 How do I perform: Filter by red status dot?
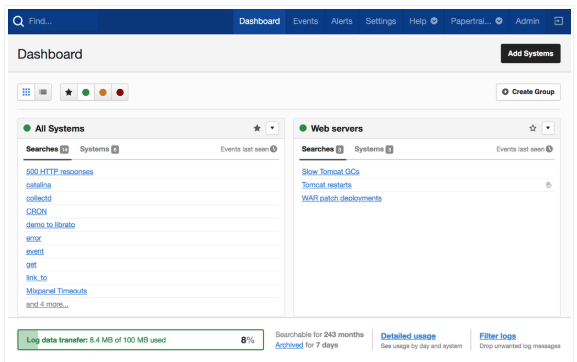120,92
